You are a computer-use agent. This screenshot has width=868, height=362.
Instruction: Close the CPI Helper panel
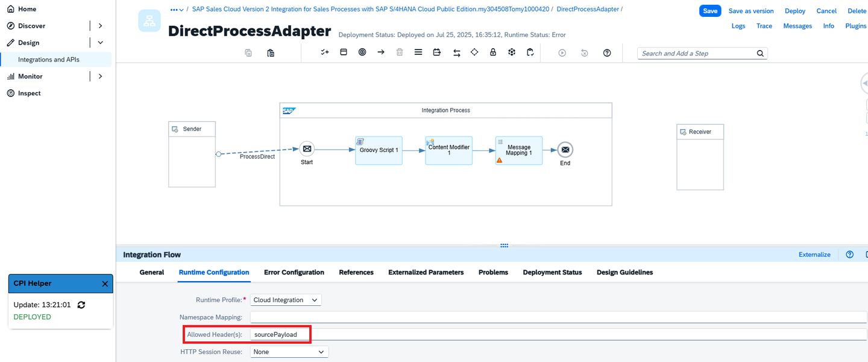click(x=105, y=284)
